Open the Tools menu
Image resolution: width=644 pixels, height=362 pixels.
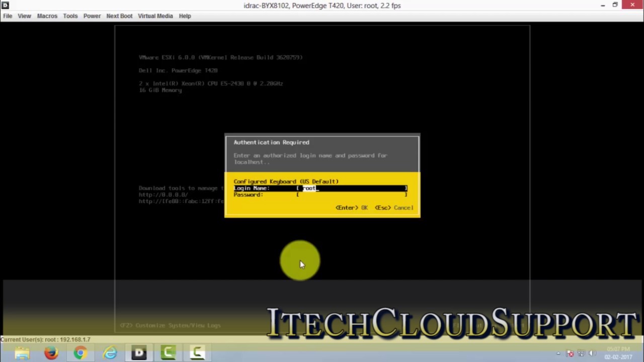[70, 16]
